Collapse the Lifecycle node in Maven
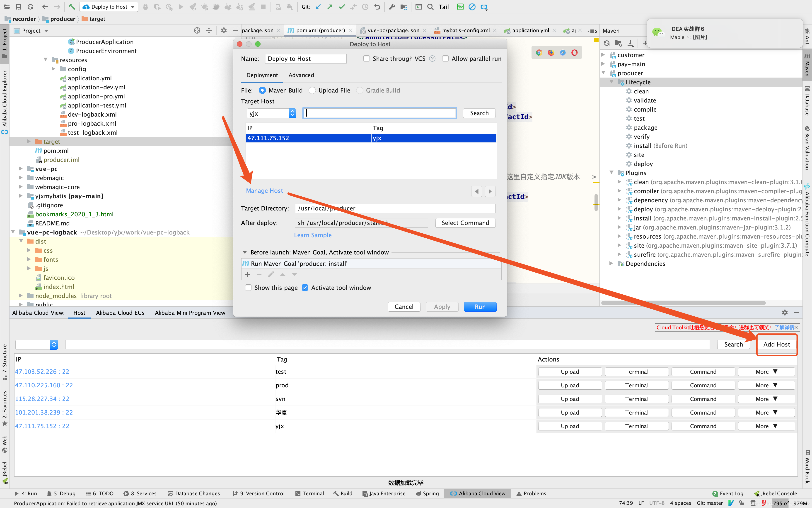 [x=611, y=82]
